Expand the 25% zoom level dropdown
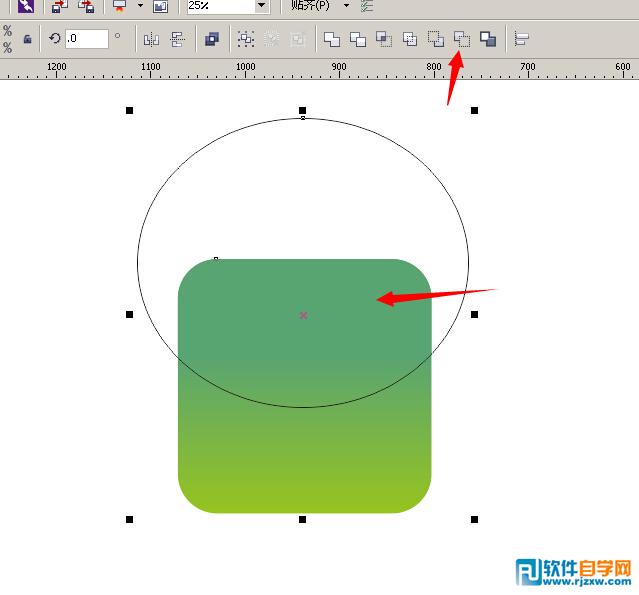 tap(262, 5)
